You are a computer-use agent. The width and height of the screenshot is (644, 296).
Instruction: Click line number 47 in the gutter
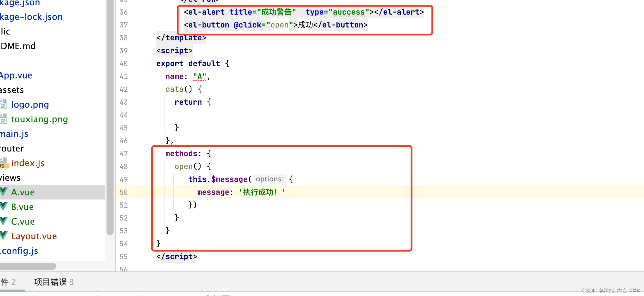click(124, 154)
